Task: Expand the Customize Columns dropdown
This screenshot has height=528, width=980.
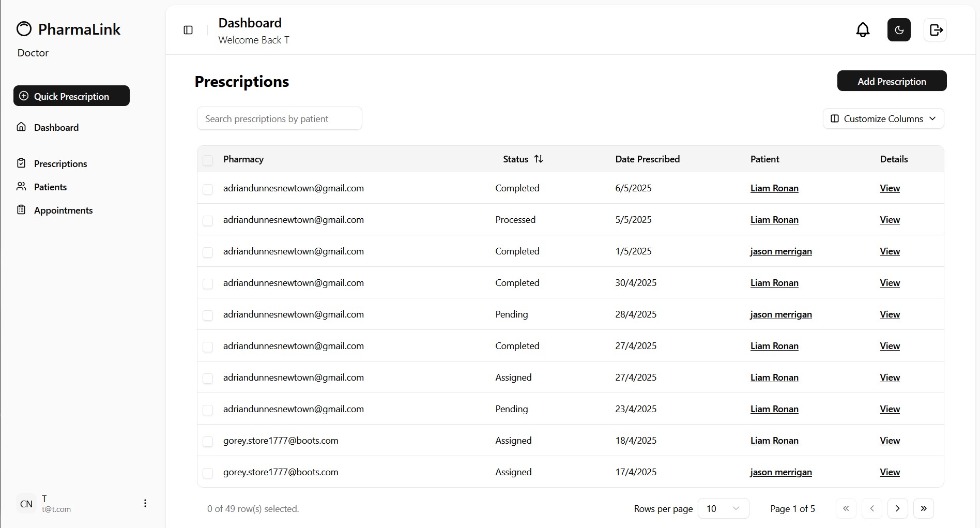Action: [883, 118]
